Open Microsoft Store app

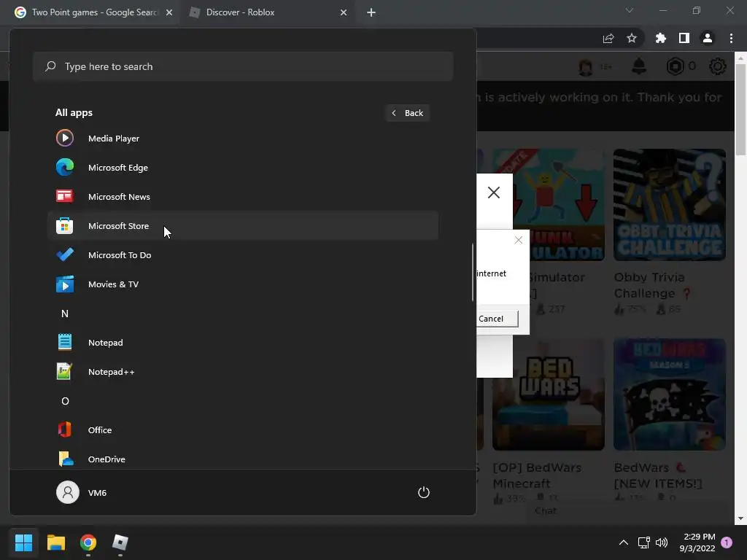242,226
